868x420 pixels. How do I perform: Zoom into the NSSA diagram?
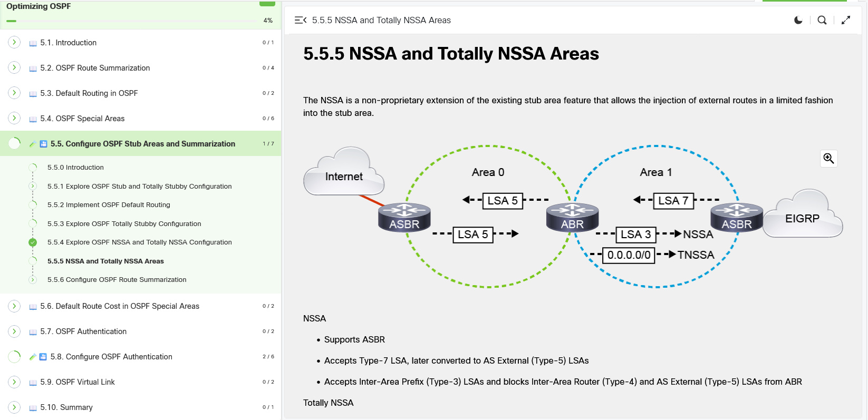tap(828, 159)
